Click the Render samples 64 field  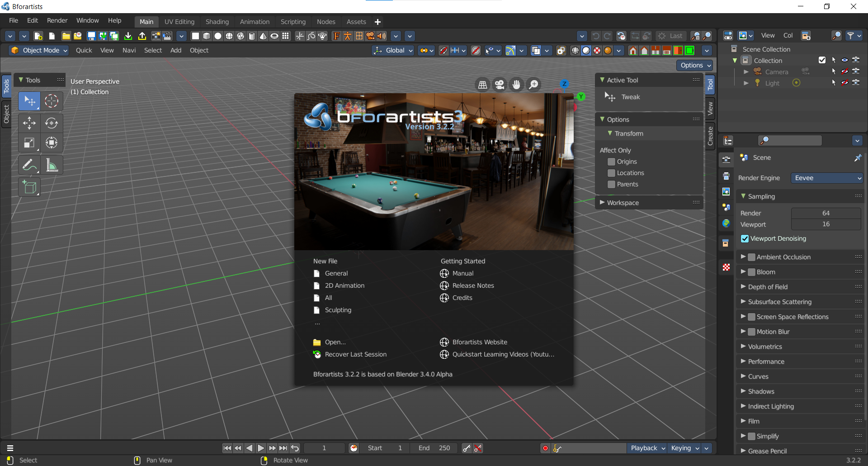click(x=826, y=213)
